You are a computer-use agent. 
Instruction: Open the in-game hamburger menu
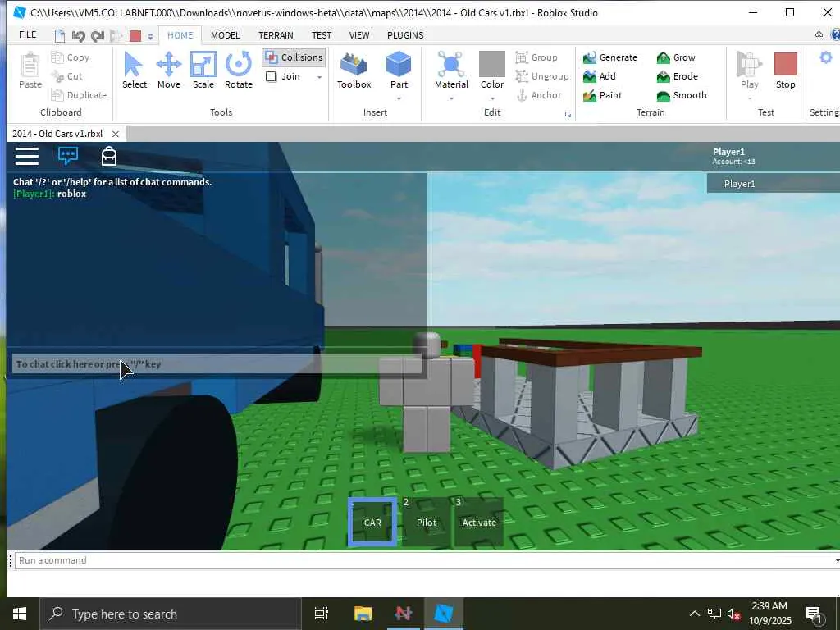(27, 156)
